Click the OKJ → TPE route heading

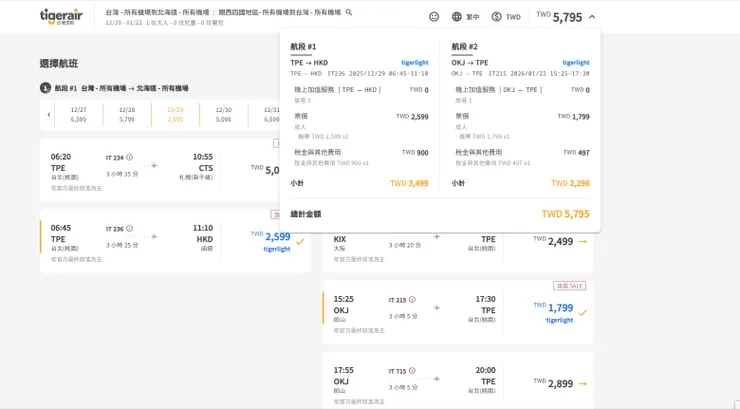(470, 62)
